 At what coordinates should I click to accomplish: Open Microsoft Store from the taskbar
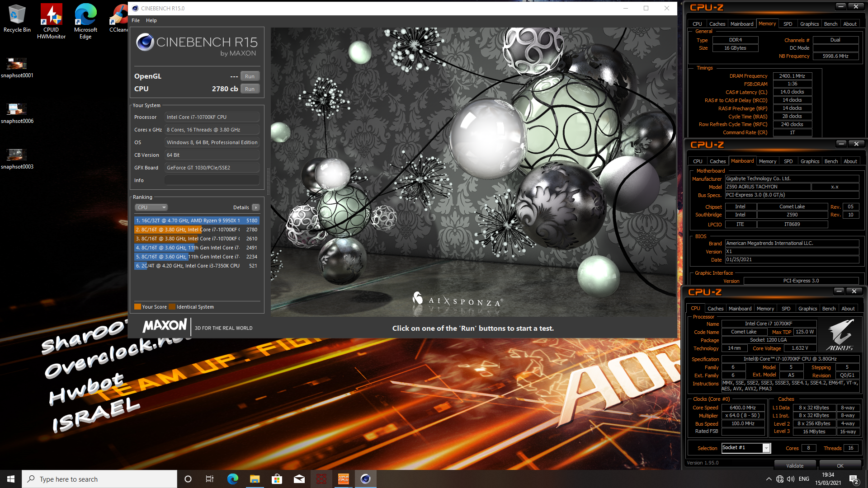(277, 479)
